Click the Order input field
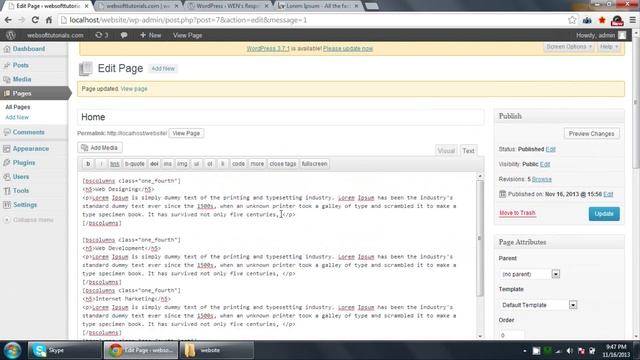Viewport: 640px width, 360px height. 511,335
